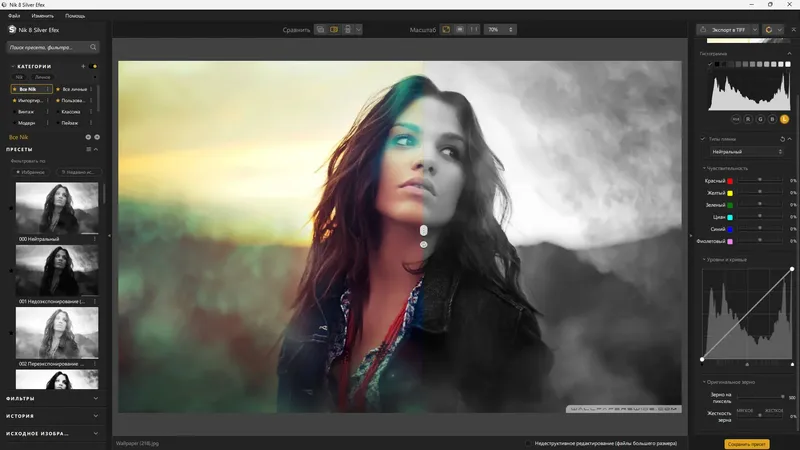
Task: Open the Изменить menu
Action: coord(42,16)
